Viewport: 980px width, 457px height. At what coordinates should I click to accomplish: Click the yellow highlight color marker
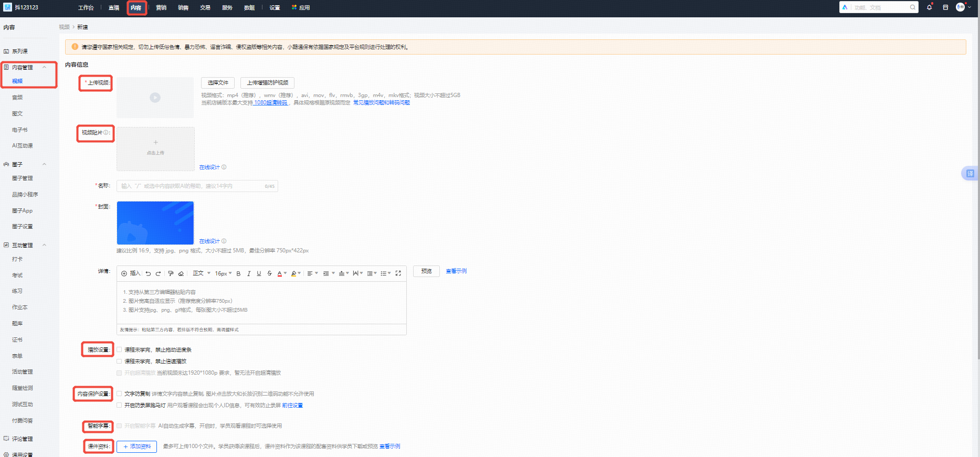coord(293,273)
